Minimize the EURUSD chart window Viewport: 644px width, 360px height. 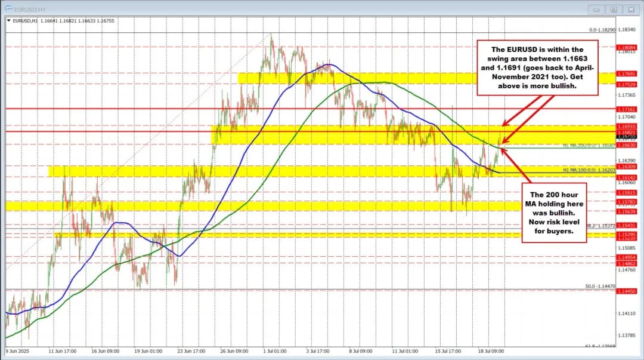coord(595,9)
